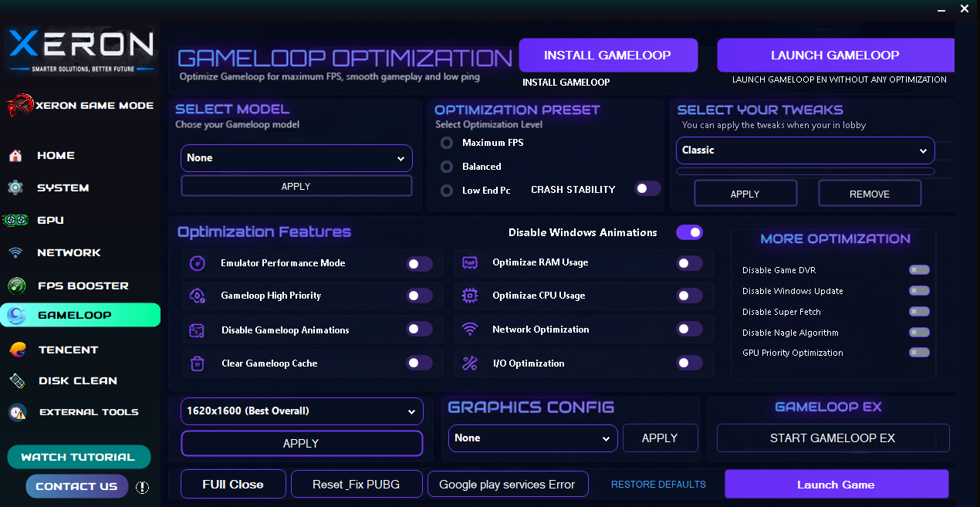
Task: Click the Xeron Game Mode dragon icon
Action: tap(20, 105)
